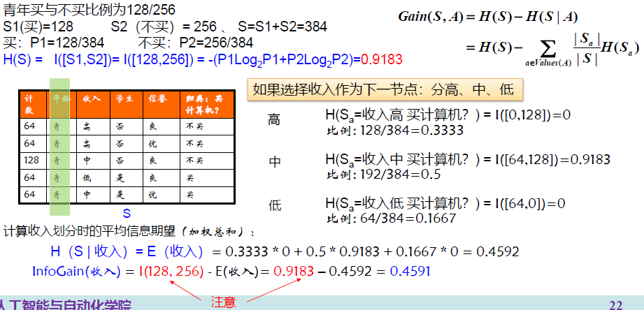Image resolution: width=644 pixels, height=310 pixels.
Task: Click the blue final result '0.4591'
Action: coord(410,271)
